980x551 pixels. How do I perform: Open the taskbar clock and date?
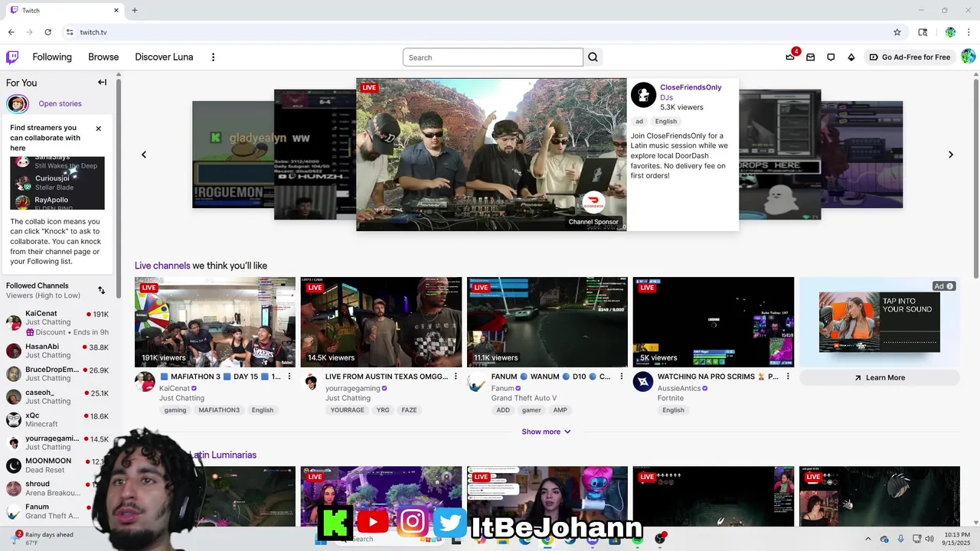click(x=955, y=539)
